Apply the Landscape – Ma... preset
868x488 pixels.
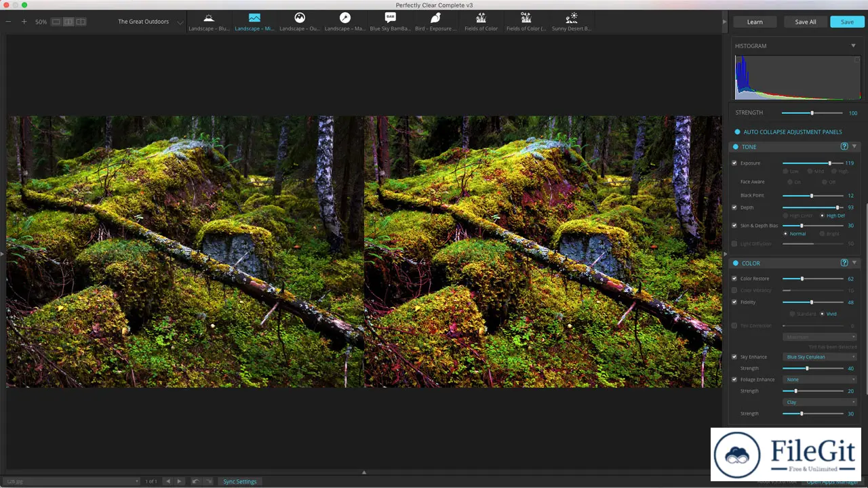point(345,22)
